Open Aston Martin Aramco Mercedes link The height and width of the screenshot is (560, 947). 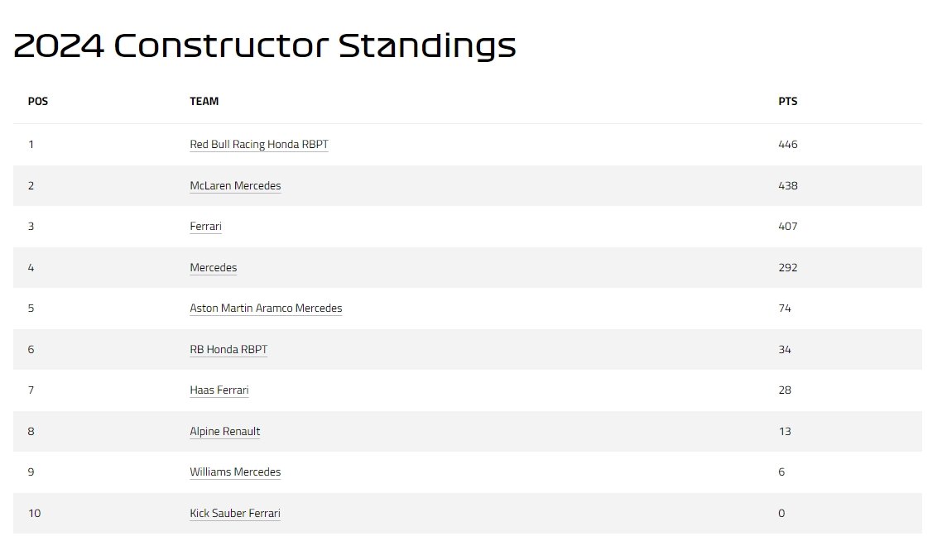[x=266, y=309]
